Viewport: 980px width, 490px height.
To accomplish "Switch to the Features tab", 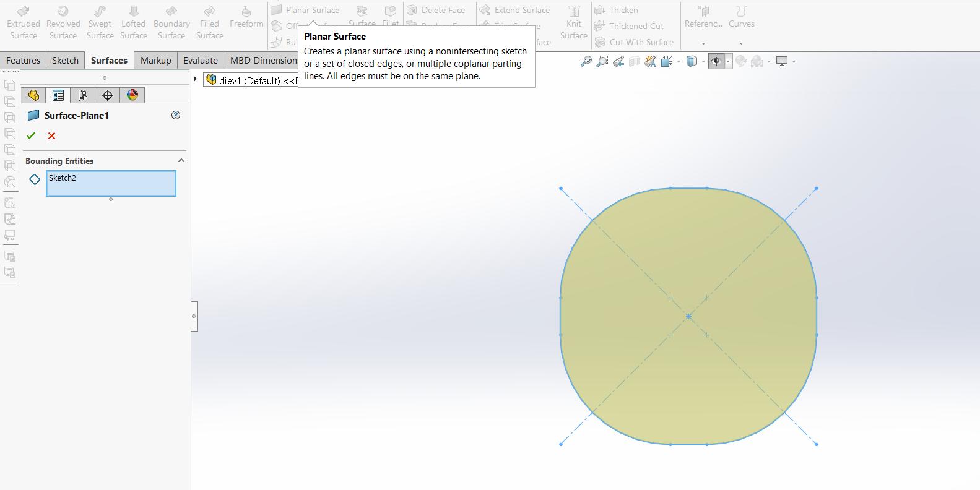I will pos(23,60).
